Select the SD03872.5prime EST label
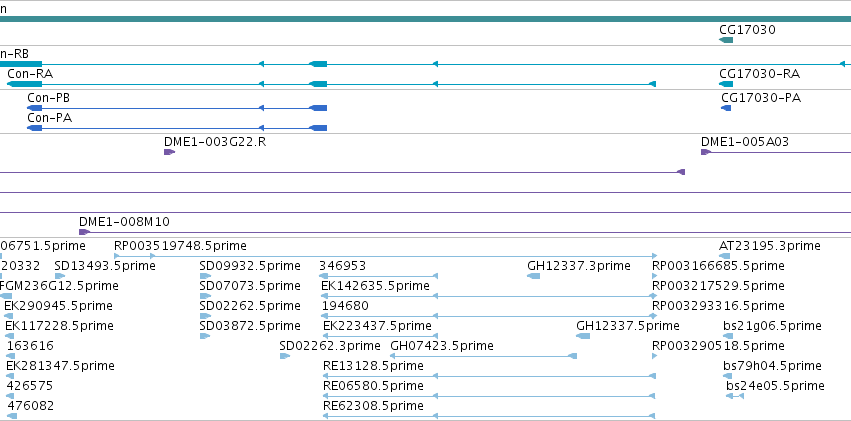Screen dimensions: 851x421 [250, 326]
